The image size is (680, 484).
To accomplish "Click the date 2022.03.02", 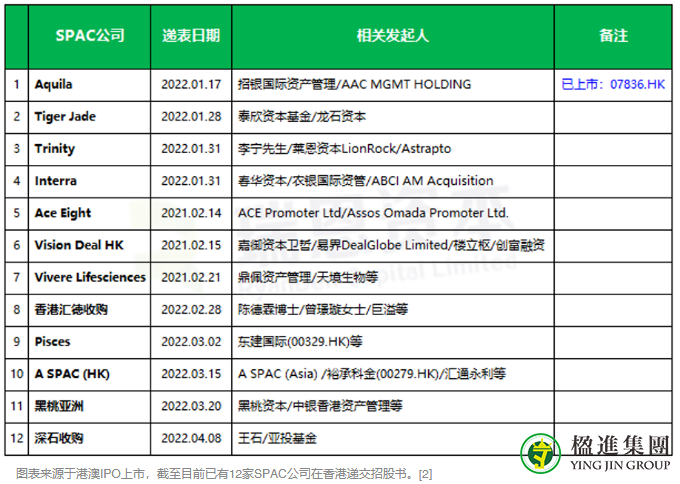I will (191, 341).
